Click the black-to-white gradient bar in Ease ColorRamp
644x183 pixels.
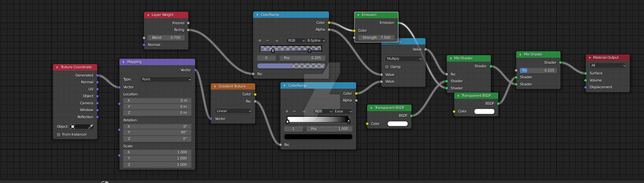click(x=318, y=119)
